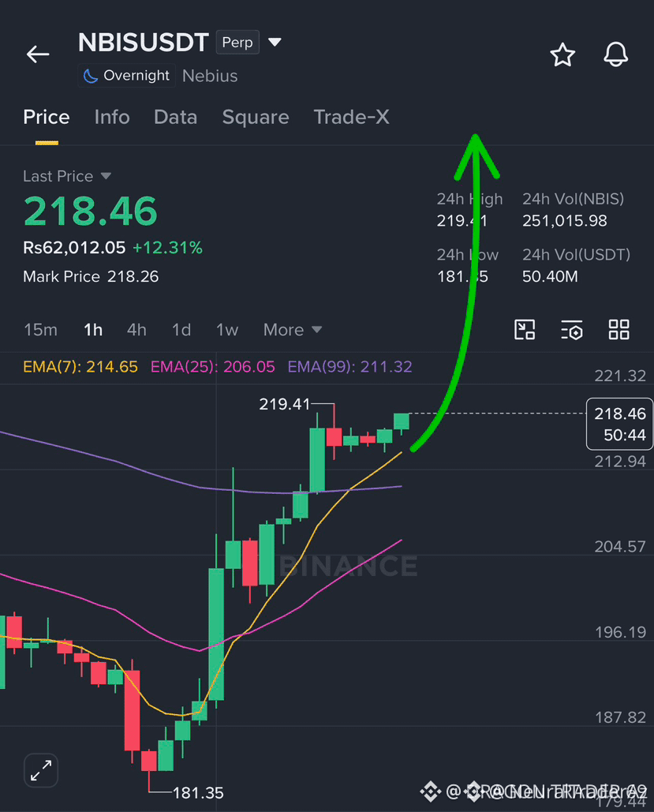
Task: Tap the 24h Vol(NBIS) value 251,015.98
Action: click(x=564, y=221)
